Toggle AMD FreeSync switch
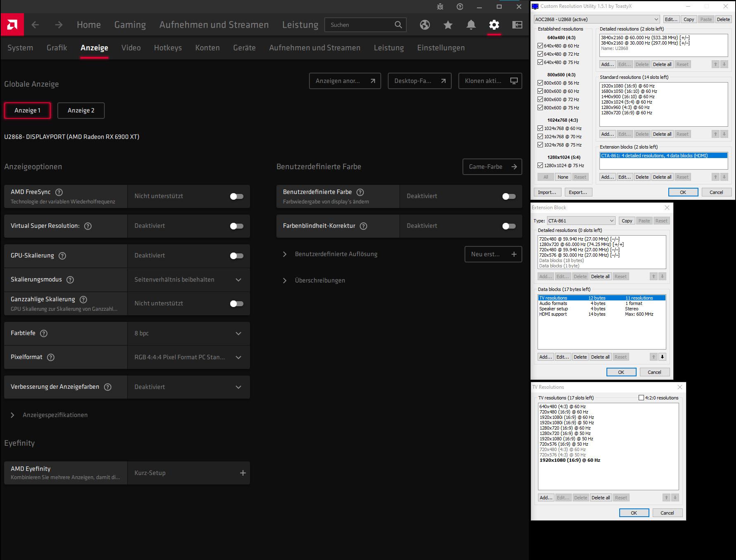Viewport: 736px width, 560px height. coord(237,196)
